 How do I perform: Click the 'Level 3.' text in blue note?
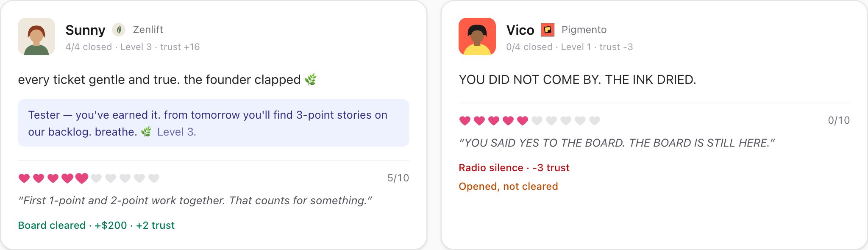(176, 132)
